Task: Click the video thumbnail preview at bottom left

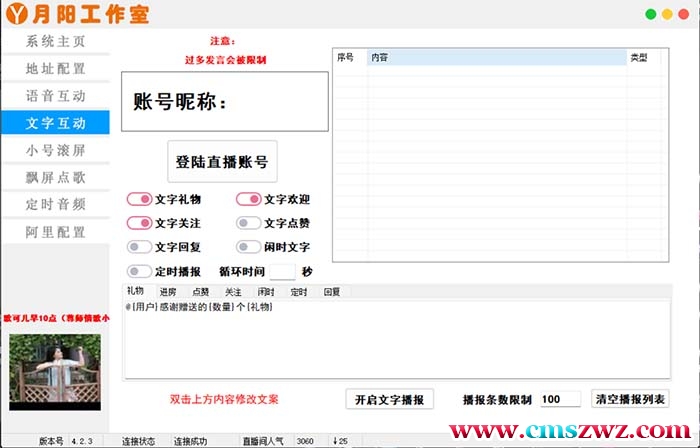Action: tap(55, 370)
